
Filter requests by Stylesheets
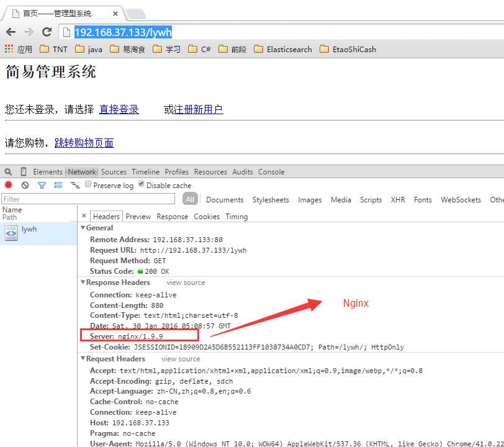tap(271, 200)
